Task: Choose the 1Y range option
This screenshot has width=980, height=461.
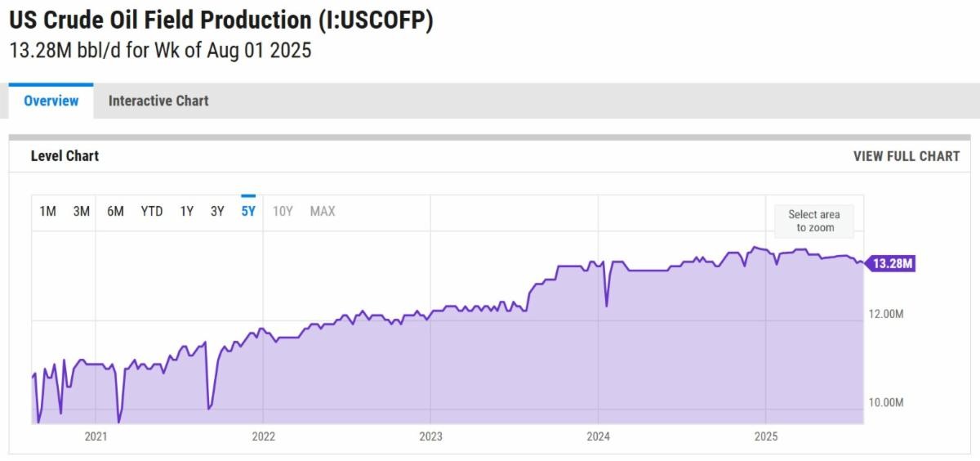Action: (187, 212)
